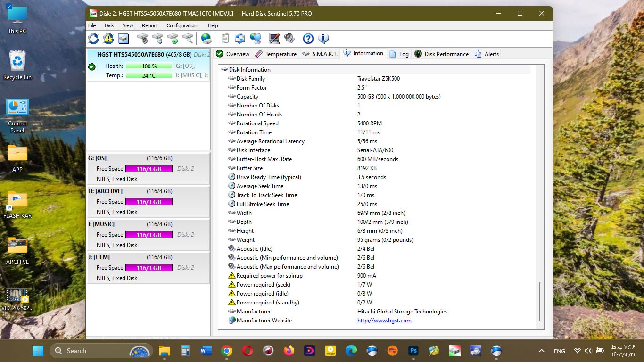Open the Control Panel desktop icon
This screenshot has width=644, height=362.
[17, 116]
